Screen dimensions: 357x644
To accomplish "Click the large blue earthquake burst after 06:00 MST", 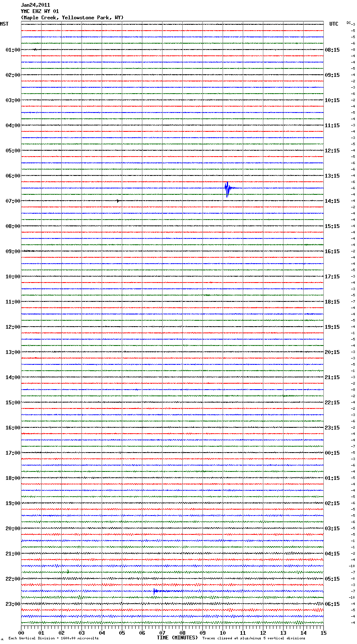I will coord(228,189).
